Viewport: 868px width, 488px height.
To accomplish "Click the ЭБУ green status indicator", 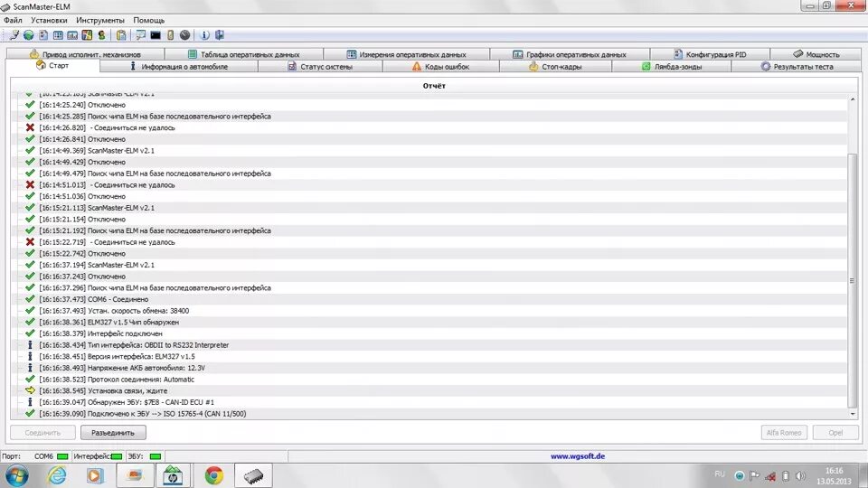I will (156, 456).
